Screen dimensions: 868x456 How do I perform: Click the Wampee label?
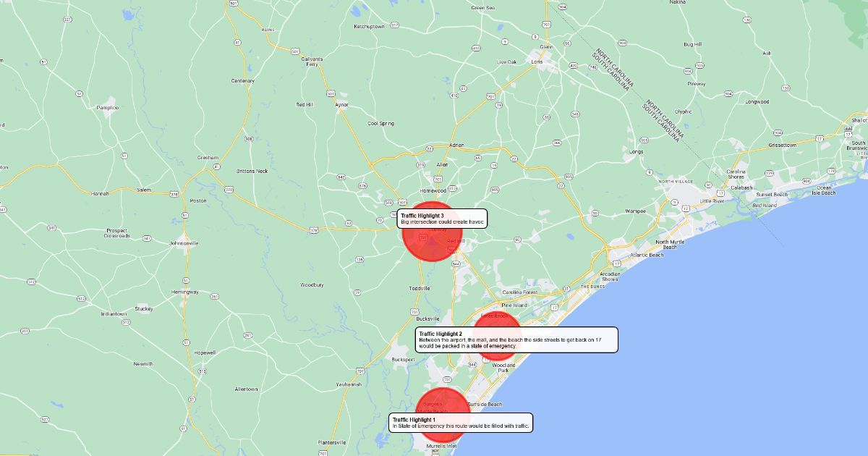[x=635, y=211]
